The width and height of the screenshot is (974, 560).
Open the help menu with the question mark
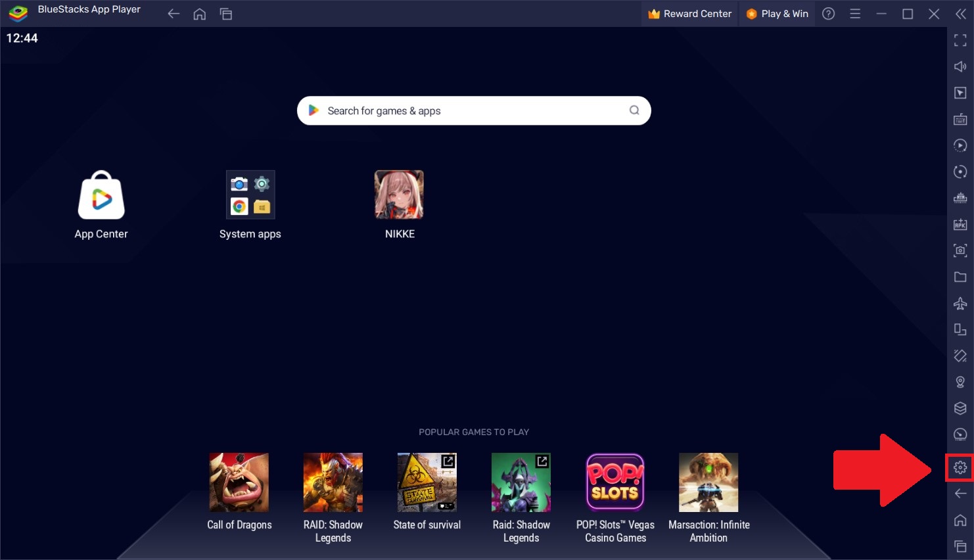(x=828, y=13)
